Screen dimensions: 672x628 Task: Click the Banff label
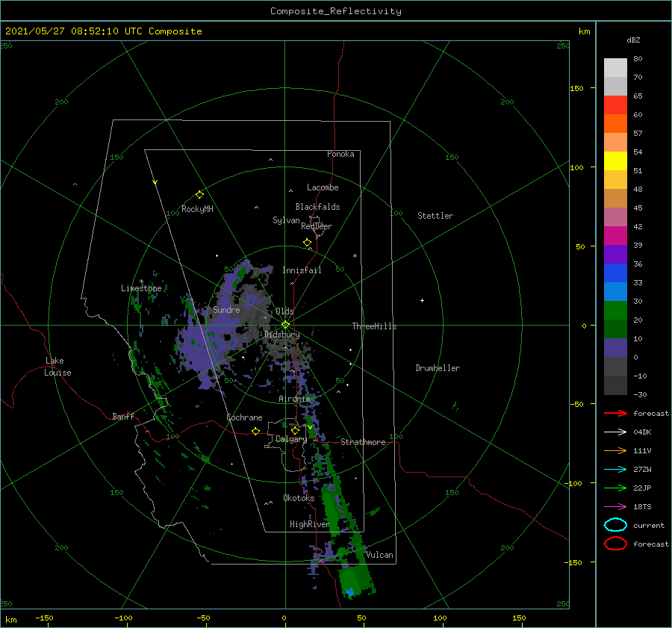click(x=123, y=416)
